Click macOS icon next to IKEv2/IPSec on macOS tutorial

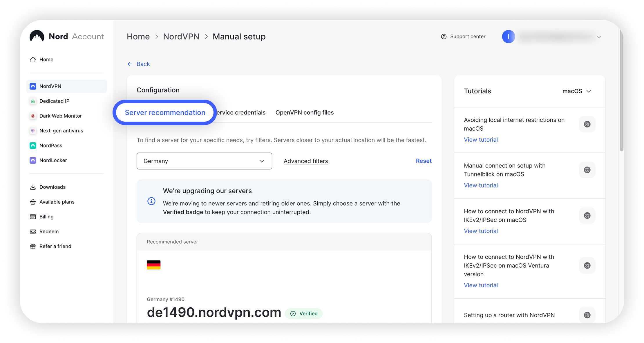click(x=587, y=215)
